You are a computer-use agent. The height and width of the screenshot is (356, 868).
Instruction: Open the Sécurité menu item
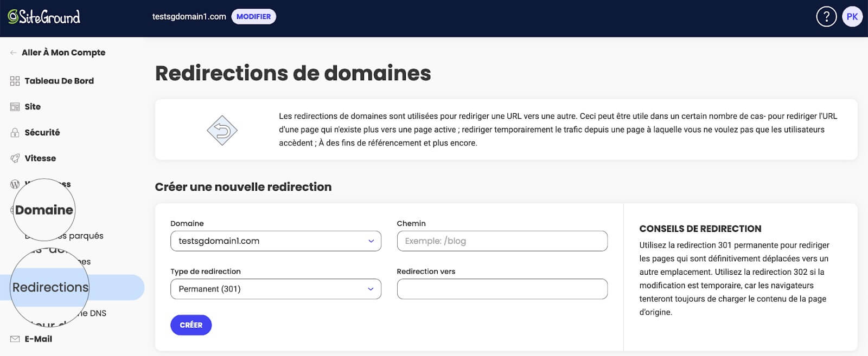coord(42,132)
